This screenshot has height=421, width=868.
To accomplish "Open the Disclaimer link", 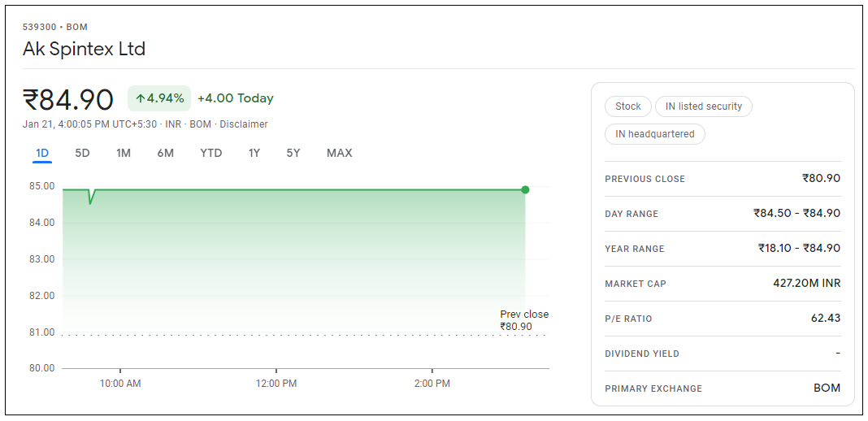I will coord(244,124).
